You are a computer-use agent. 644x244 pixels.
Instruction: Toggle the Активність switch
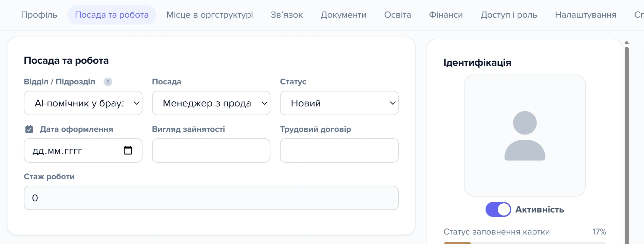(498, 209)
